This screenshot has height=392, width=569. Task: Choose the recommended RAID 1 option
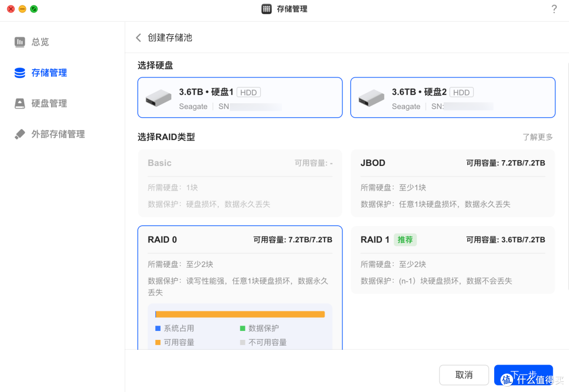coord(453,260)
